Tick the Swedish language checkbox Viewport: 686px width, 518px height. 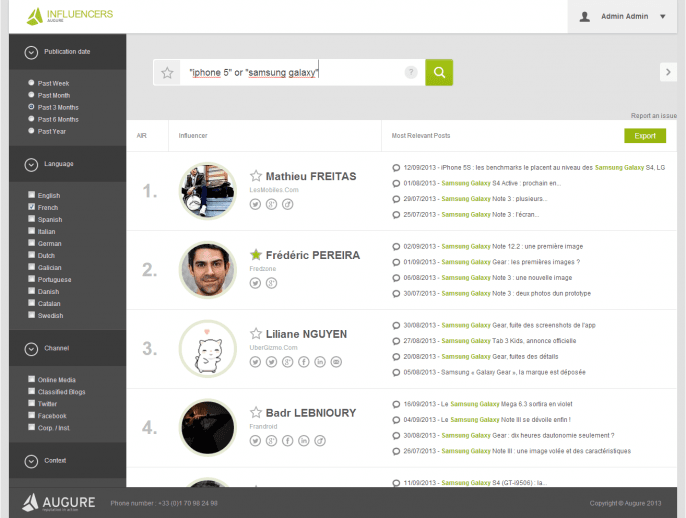32,315
